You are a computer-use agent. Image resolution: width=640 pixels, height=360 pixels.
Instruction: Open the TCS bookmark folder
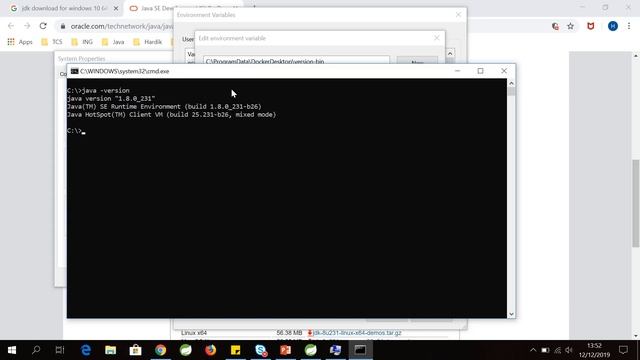click(52, 42)
